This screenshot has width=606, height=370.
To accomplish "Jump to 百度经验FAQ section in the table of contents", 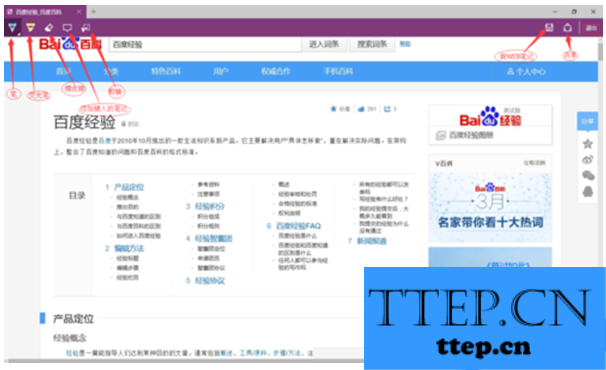I will pos(298,226).
